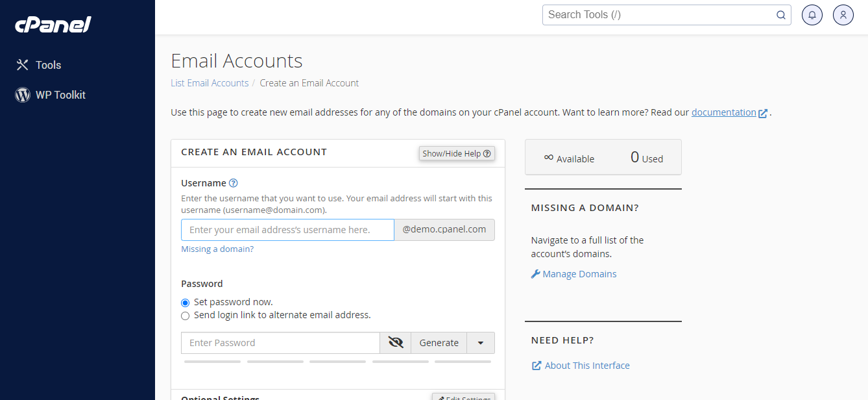Open the dropdown arrow next to Generate
The height and width of the screenshot is (400, 868).
[481, 342]
